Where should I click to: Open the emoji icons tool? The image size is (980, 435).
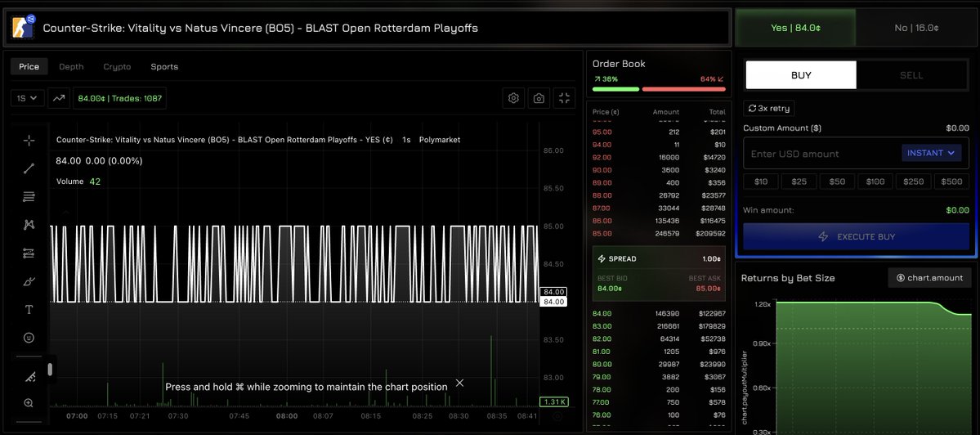29,338
